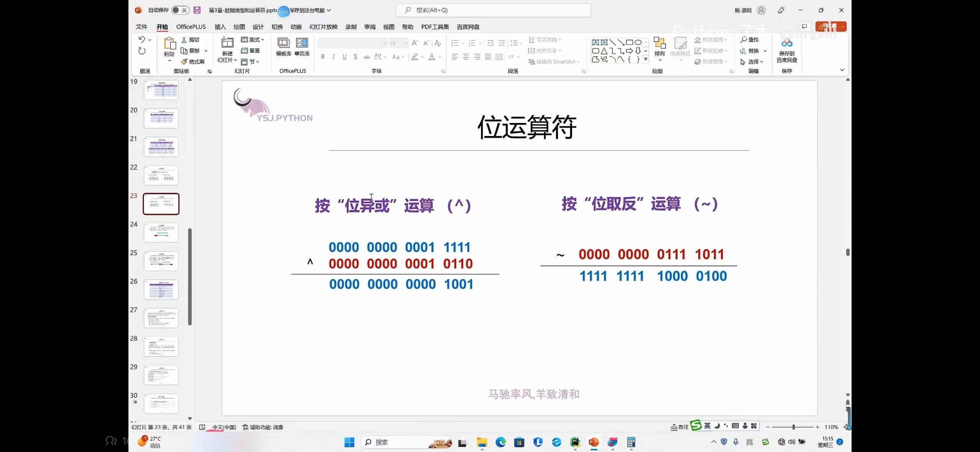Click the zoom slider in status bar
This screenshot has width=980, height=452.
tap(793, 427)
